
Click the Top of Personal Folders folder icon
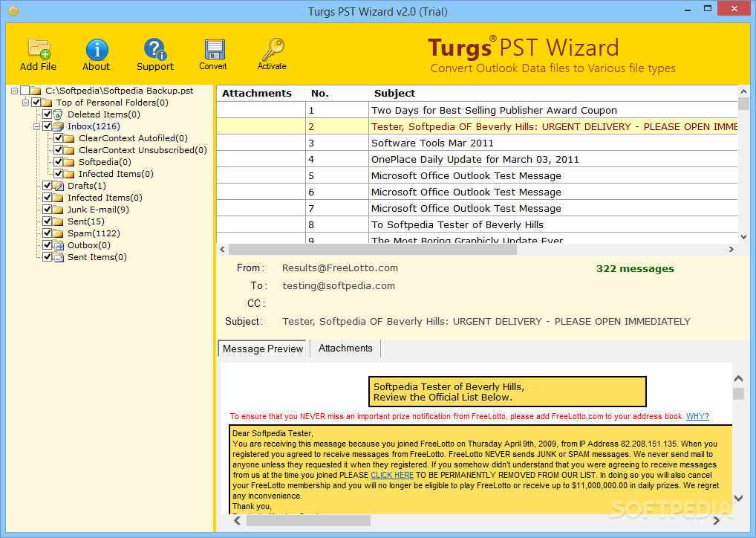coord(47,103)
